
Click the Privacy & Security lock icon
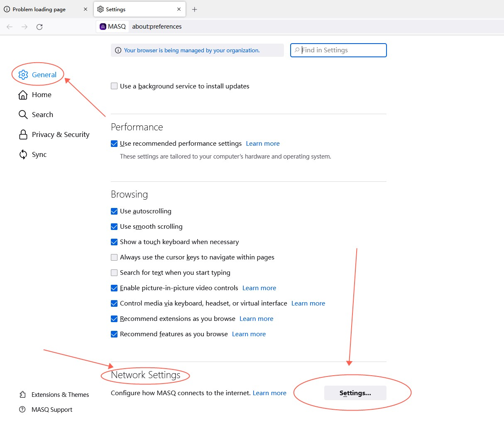(x=23, y=134)
